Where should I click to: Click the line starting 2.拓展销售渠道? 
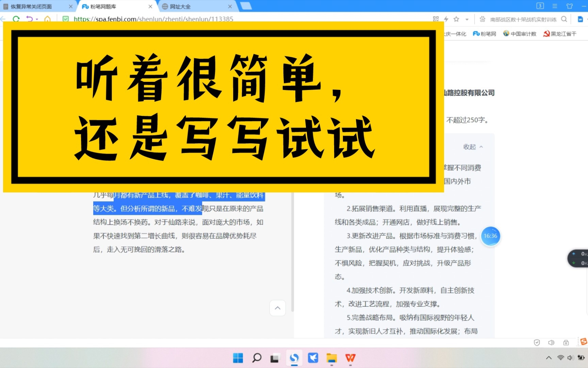point(414,209)
